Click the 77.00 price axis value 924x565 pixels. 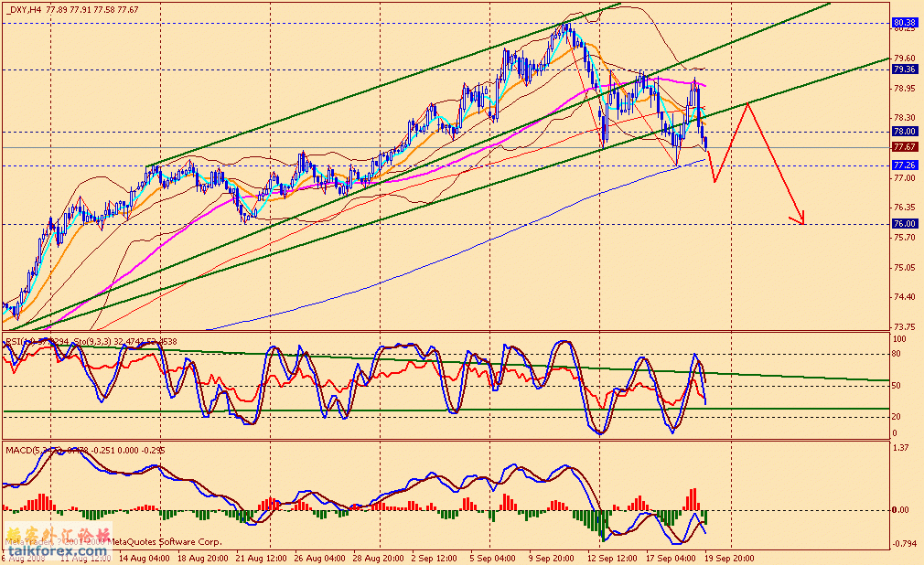(x=905, y=178)
